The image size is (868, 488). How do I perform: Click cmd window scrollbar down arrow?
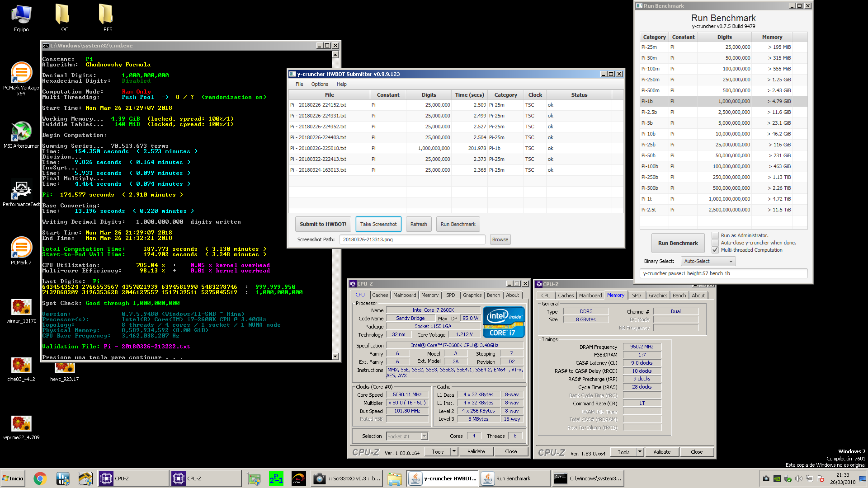pyautogui.click(x=335, y=357)
